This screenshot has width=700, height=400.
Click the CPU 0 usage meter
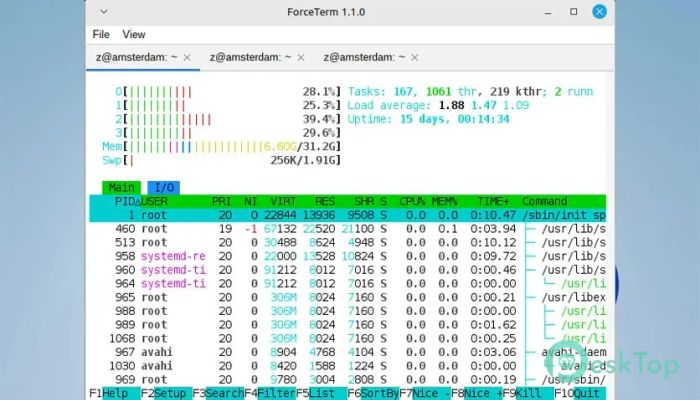click(x=228, y=92)
